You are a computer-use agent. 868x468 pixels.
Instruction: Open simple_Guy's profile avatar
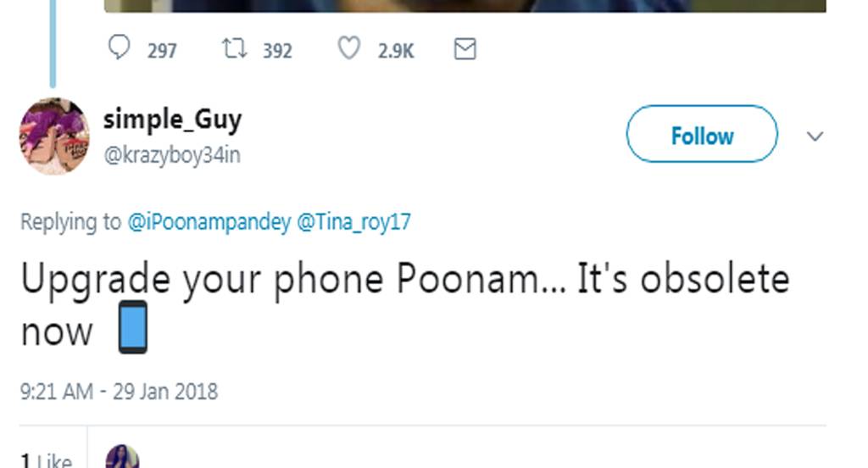[x=54, y=136]
